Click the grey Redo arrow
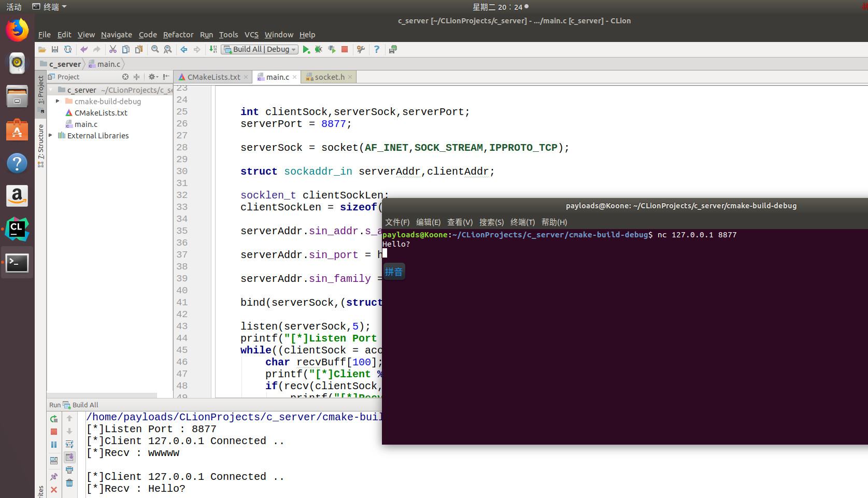The height and width of the screenshot is (498, 868). tap(97, 49)
